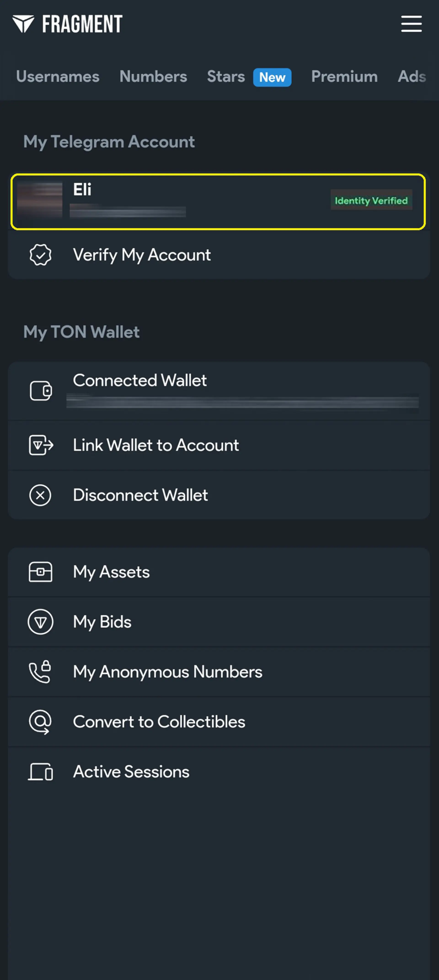The image size is (439, 980).
Task: Open the Ads tab
Action: click(412, 76)
